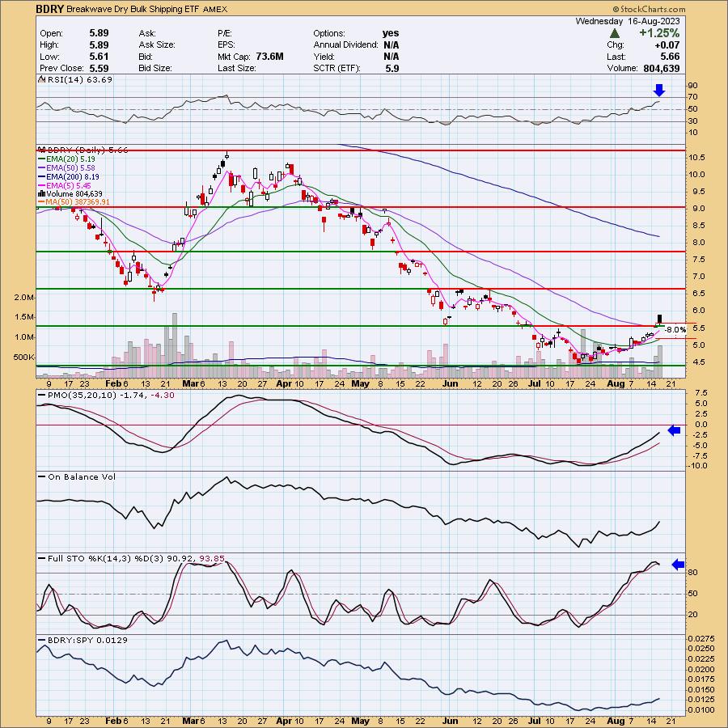Click the '0.0275' ratio axis label
The image size is (728, 728).
coord(700,639)
